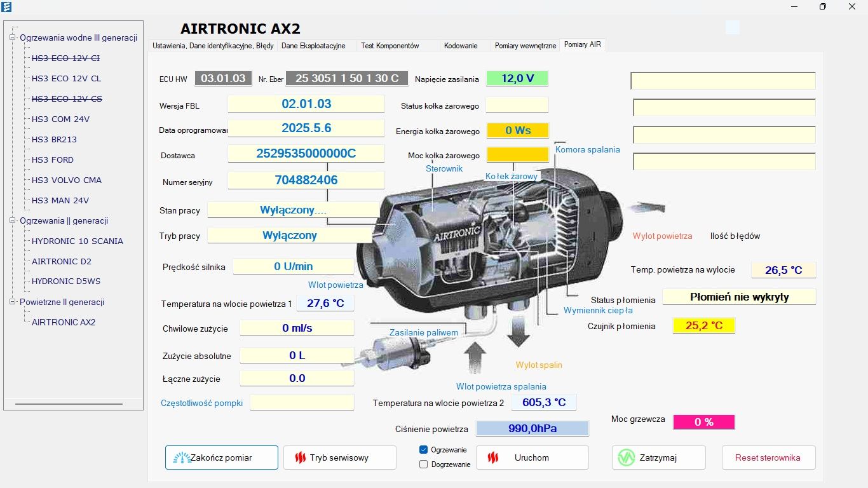Click the app logo icon in title bar
This screenshot has height=488, width=868.
click(8, 6)
